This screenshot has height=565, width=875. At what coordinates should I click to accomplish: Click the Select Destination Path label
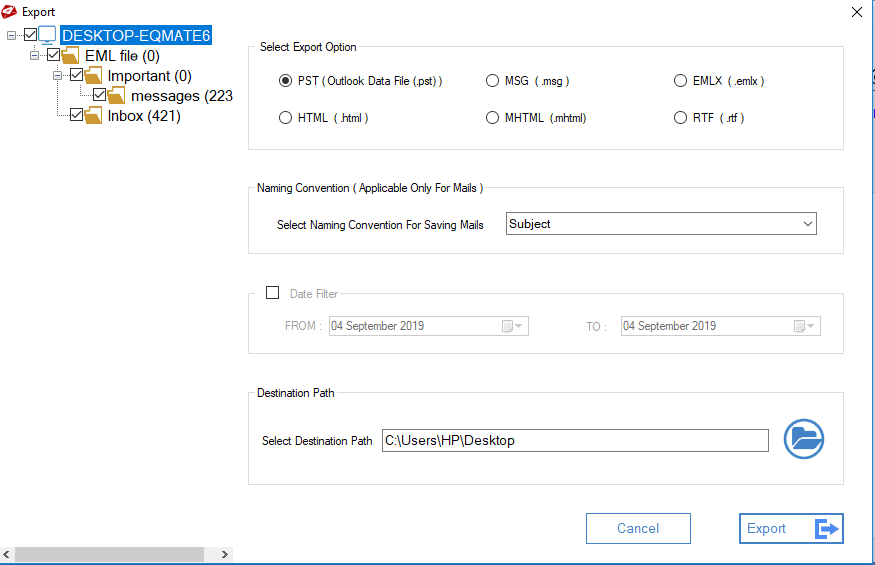coord(317,441)
